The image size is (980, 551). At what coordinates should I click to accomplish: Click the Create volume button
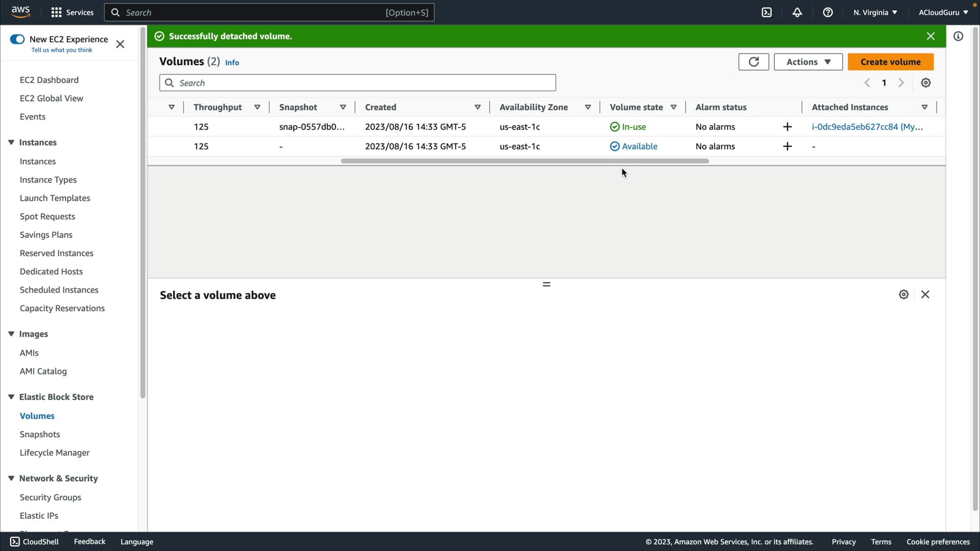pyautogui.click(x=890, y=62)
